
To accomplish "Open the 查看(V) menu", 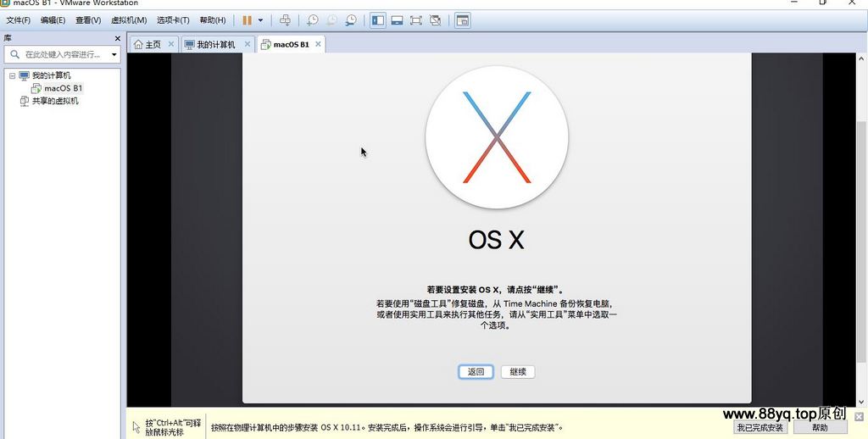I will pyautogui.click(x=88, y=20).
